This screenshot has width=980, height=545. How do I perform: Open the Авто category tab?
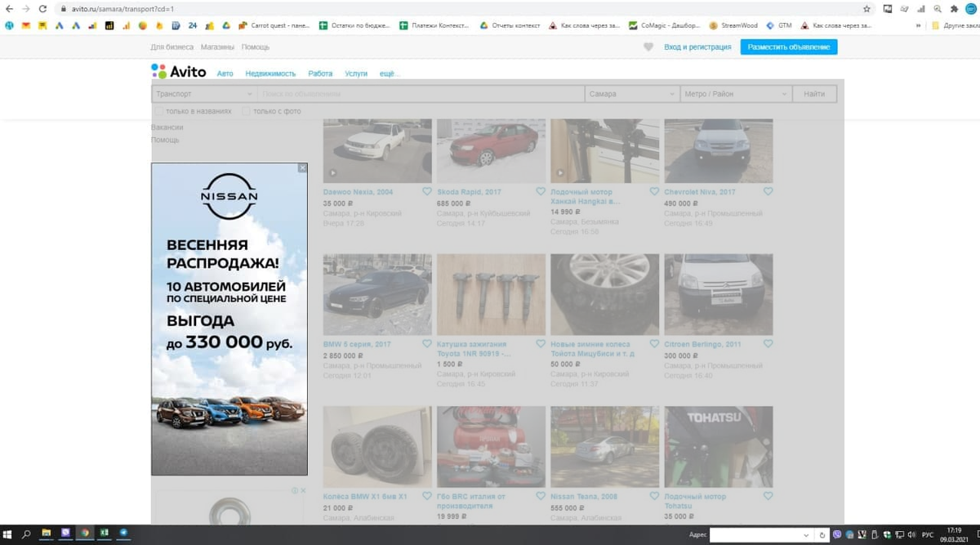[x=225, y=74]
